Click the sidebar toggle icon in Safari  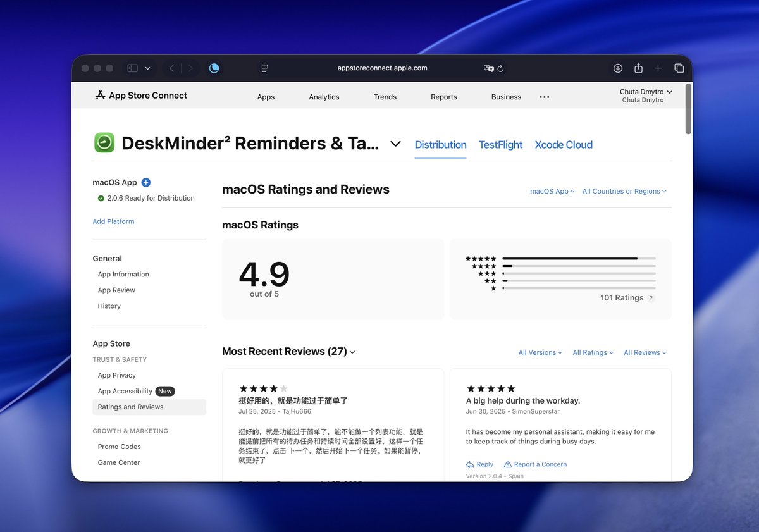point(132,68)
